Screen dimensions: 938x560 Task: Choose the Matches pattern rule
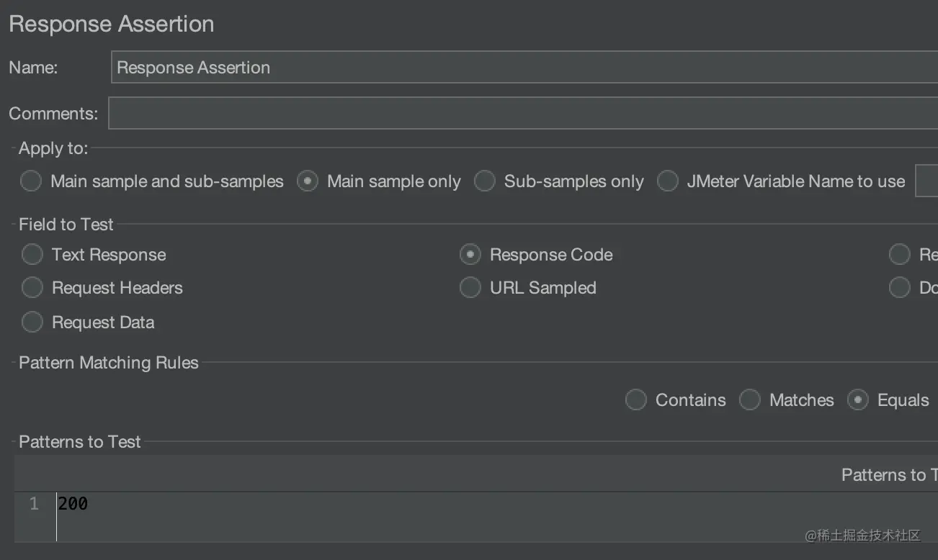click(x=750, y=399)
